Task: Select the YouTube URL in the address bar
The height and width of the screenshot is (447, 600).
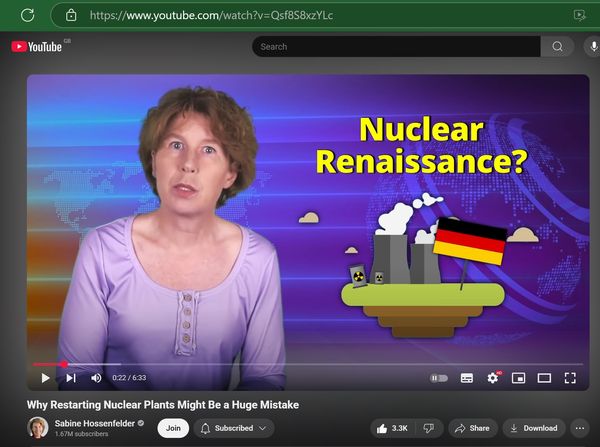Action: click(x=211, y=15)
